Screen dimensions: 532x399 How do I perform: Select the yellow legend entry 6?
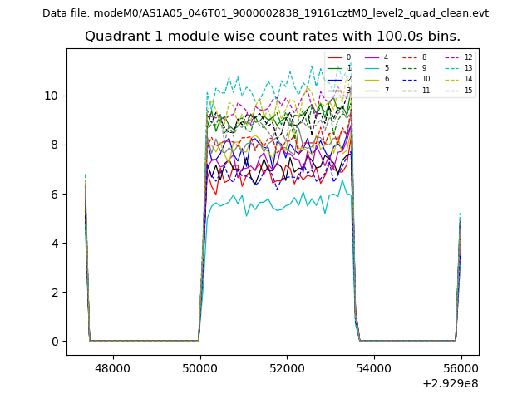click(377, 79)
